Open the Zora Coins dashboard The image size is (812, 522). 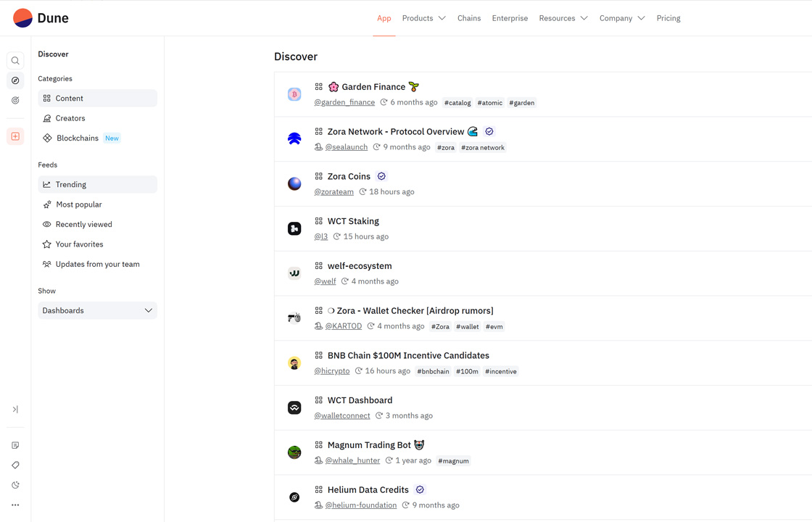point(349,176)
